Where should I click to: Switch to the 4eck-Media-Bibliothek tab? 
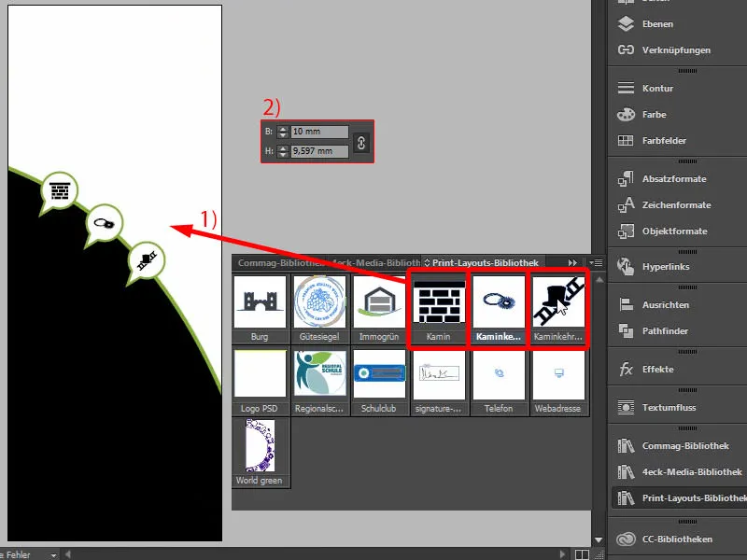tap(374, 263)
